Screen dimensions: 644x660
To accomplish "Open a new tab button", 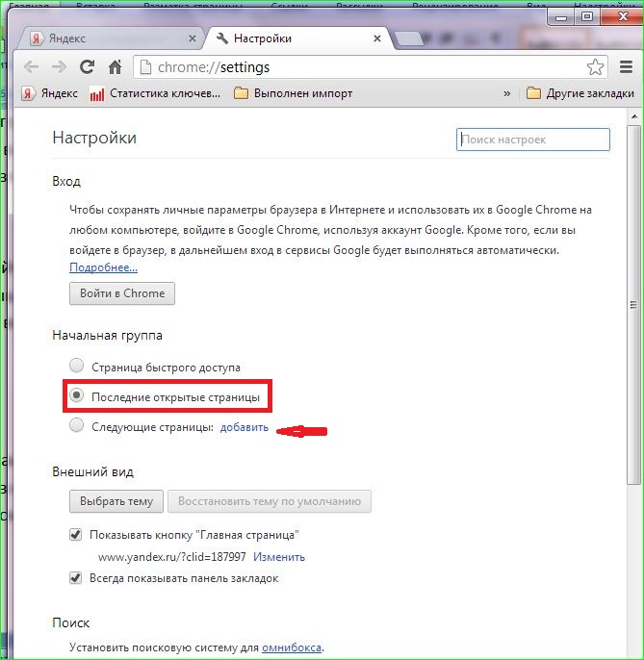I will click(409, 38).
